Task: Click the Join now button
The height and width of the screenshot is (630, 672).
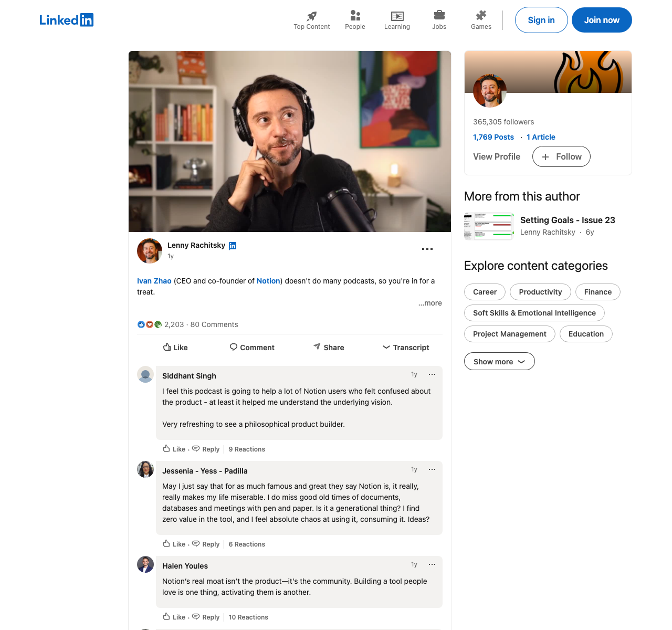Action: tap(602, 20)
